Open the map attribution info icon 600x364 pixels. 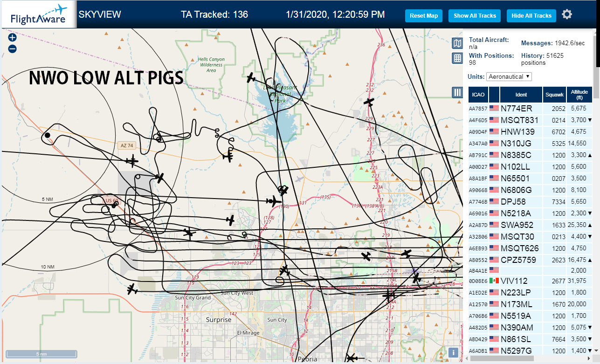(x=452, y=352)
